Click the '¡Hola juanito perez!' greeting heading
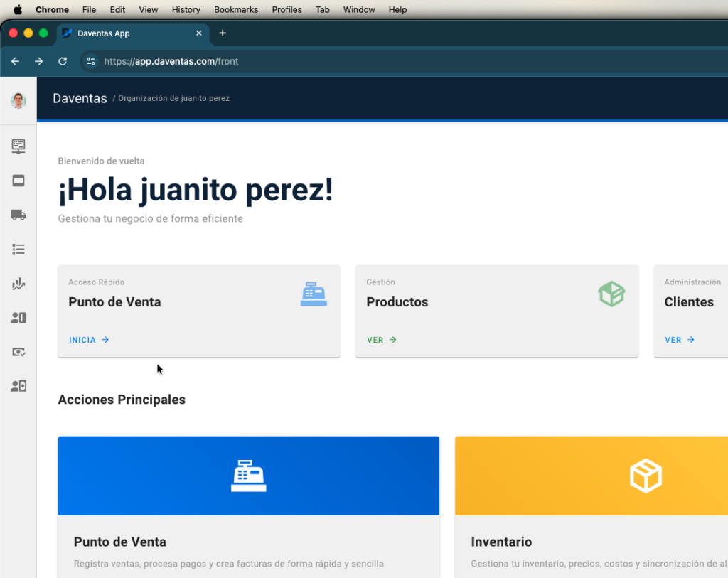Viewport: 728px width, 578px height. point(196,190)
